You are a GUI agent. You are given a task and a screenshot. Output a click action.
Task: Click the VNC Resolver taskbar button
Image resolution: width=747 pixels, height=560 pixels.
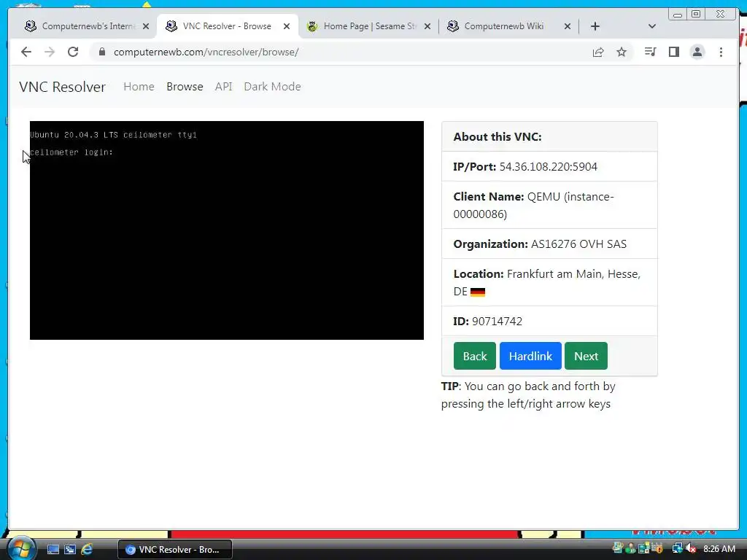[x=175, y=550]
